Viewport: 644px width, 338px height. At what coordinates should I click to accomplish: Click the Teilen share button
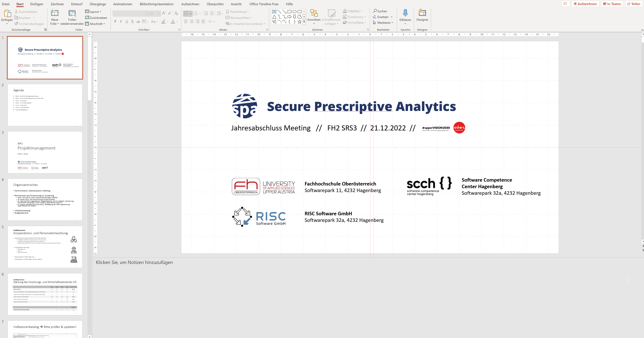pos(634,4)
